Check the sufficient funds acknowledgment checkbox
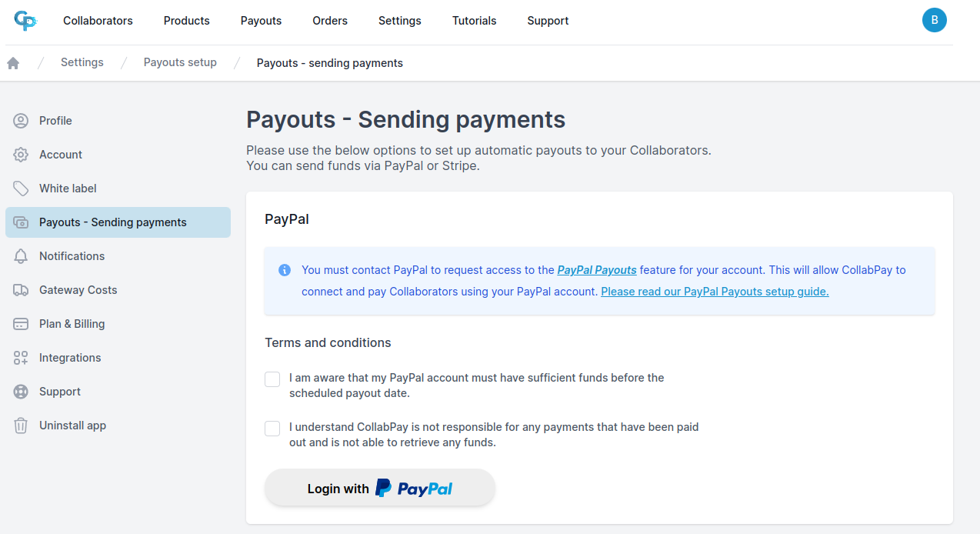This screenshot has height=534, width=980. (x=272, y=379)
